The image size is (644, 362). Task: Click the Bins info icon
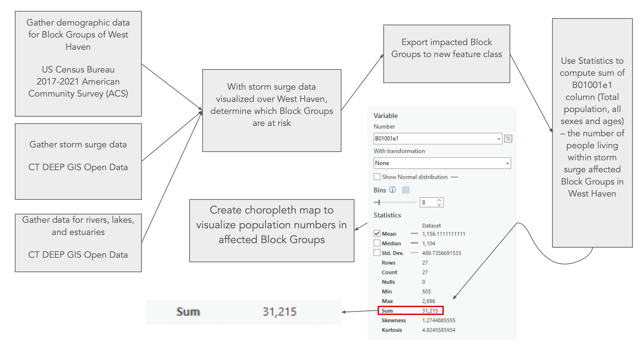(392, 190)
